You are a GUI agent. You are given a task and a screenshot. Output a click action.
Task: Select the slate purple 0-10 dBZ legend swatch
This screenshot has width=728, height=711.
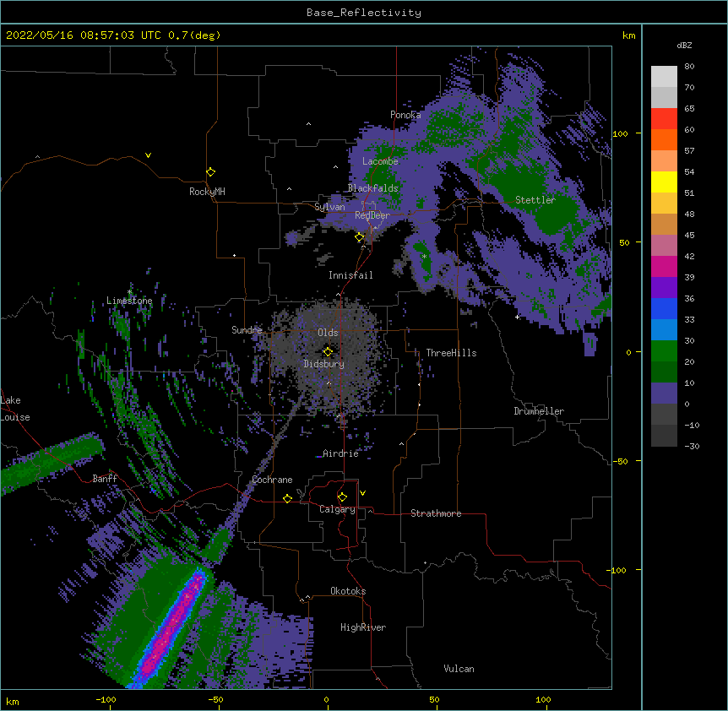click(664, 393)
